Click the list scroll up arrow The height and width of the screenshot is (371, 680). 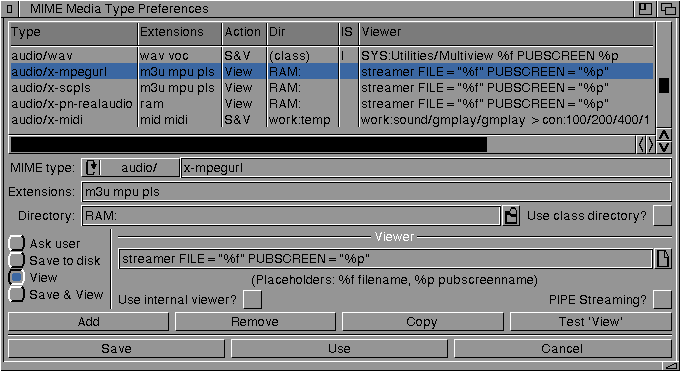tap(664, 135)
